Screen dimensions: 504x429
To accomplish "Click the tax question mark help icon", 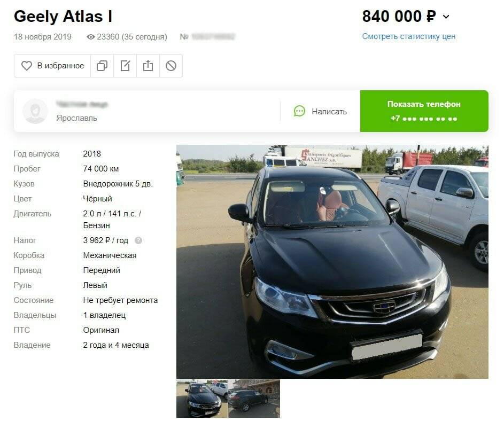I will [138, 240].
